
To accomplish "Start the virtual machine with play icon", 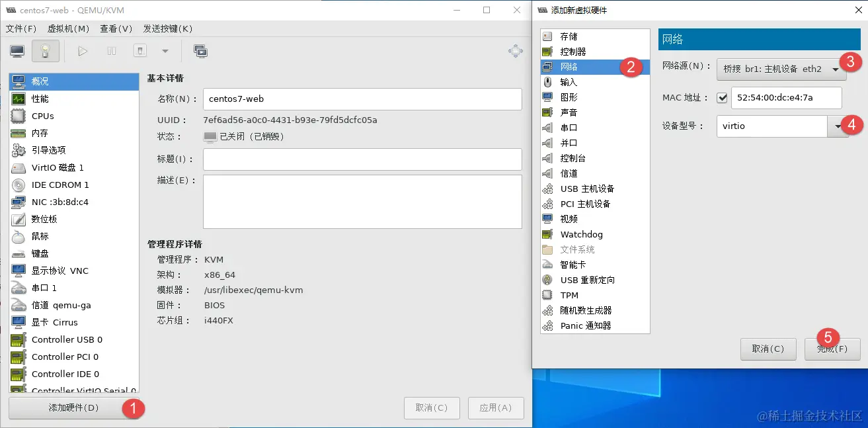I will (x=83, y=51).
